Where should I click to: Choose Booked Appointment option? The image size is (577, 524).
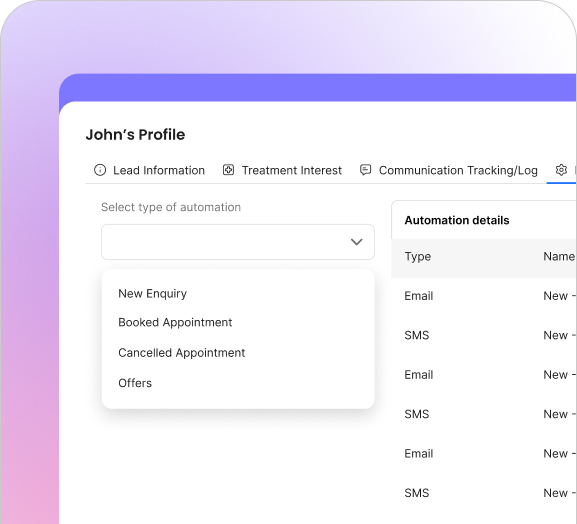(x=175, y=322)
